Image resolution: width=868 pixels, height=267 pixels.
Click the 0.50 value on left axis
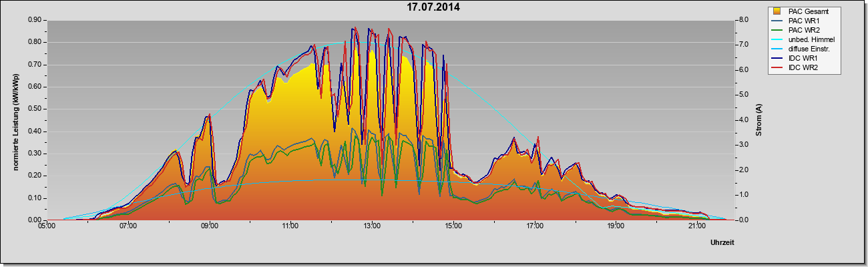(35, 109)
